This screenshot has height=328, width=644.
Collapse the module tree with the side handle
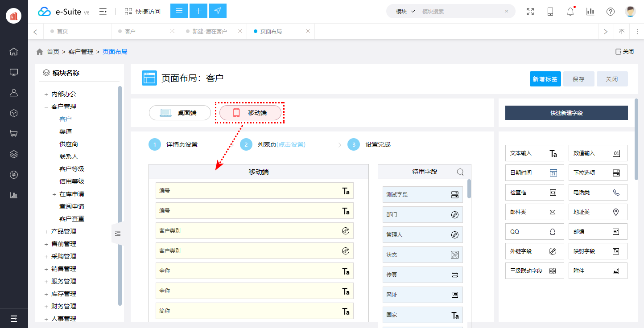[118, 233]
